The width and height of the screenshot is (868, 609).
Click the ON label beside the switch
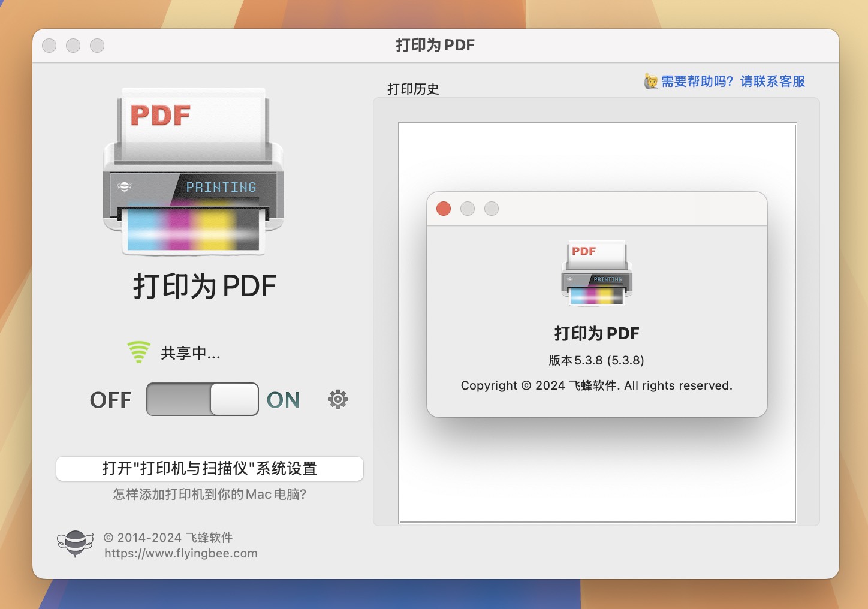coord(283,400)
